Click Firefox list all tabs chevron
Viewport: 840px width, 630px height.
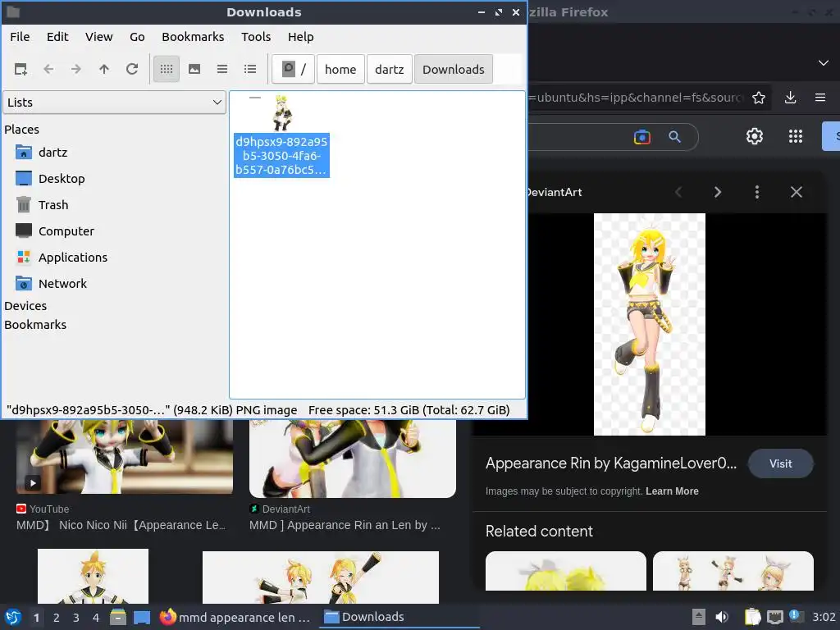[x=824, y=62]
